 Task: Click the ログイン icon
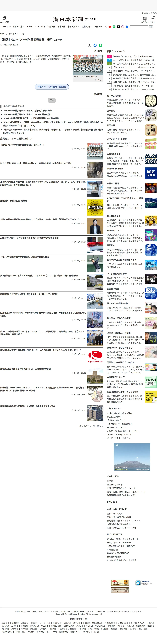click(153, 18)
